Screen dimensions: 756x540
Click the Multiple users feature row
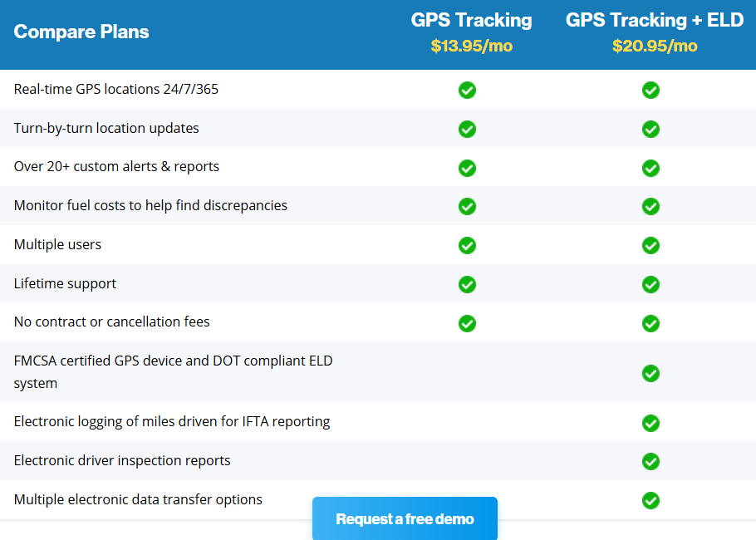pos(57,245)
